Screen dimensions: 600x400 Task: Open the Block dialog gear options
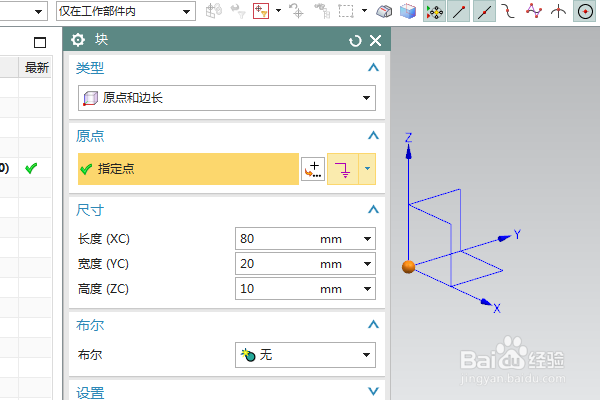(x=78, y=39)
